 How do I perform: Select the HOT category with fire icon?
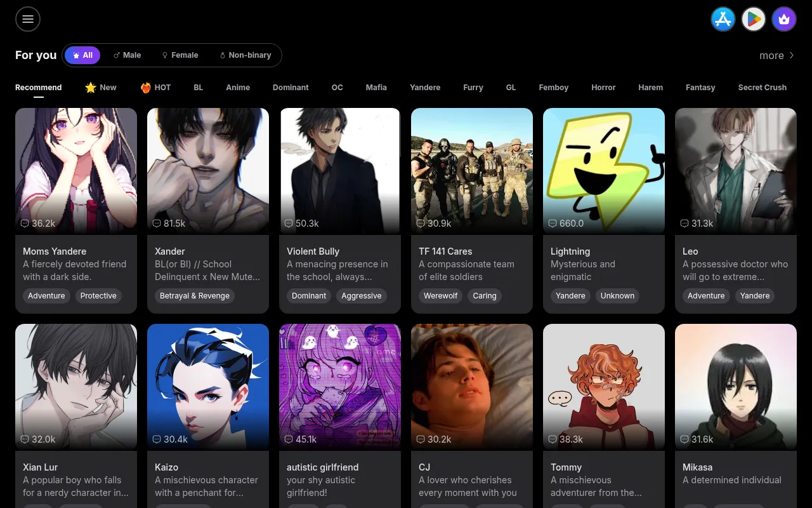pyautogui.click(x=155, y=88)
